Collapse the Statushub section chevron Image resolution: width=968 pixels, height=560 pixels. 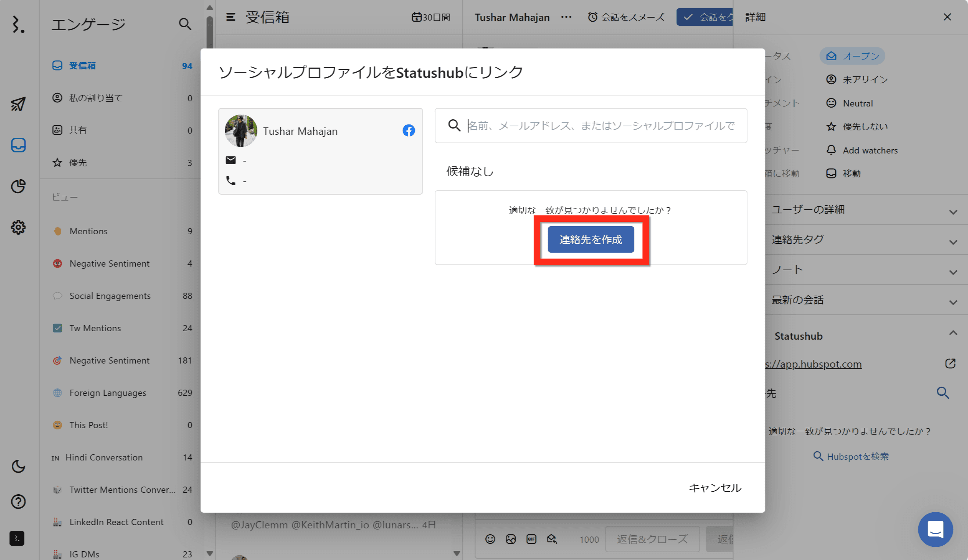pos(953,333)
